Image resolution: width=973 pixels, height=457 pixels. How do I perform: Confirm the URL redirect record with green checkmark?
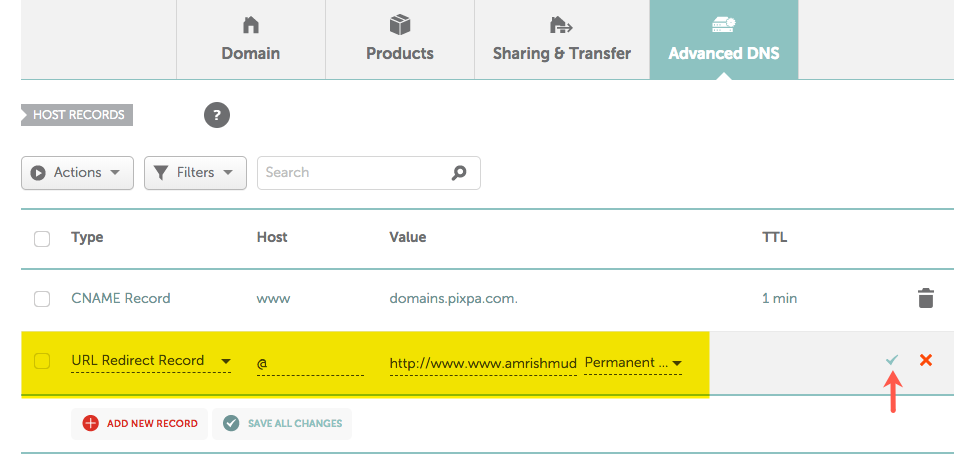pyautogui.click(x=892, y=360)
